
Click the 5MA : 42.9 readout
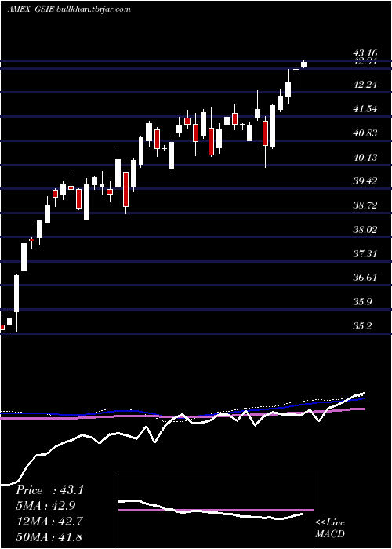(x=45, y=506)
